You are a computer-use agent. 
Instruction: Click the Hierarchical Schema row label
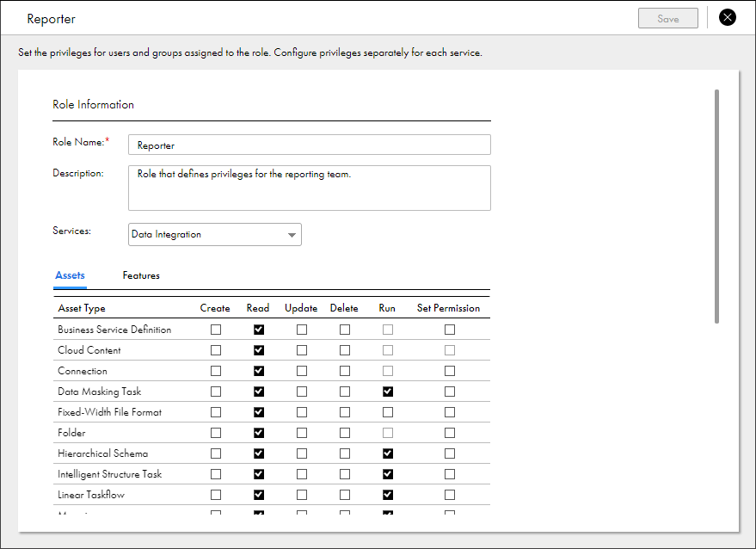tap(102, 454)
